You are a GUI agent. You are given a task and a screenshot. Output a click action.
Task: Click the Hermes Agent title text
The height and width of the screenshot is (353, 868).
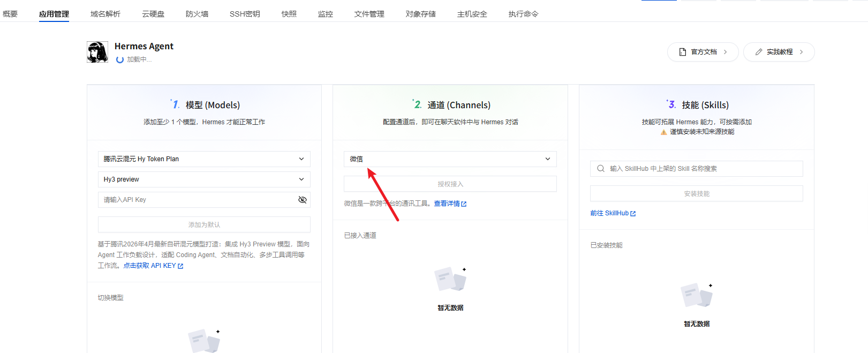(x=144, y=47)
